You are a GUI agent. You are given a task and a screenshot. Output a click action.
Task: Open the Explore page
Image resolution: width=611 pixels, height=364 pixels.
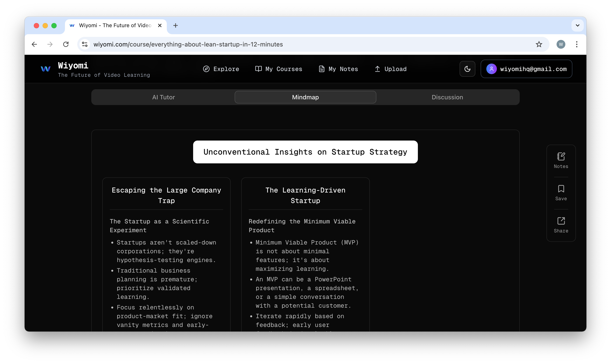pyautogui.click(x=221, y=69)
